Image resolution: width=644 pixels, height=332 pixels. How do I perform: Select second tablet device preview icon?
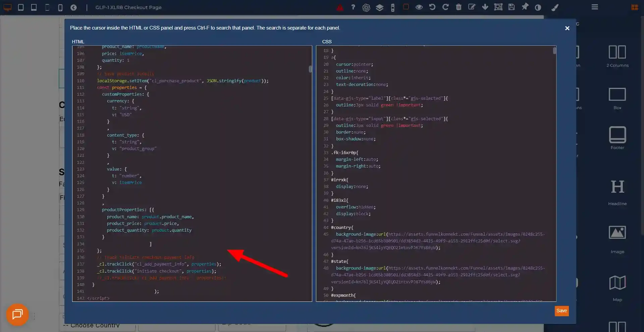[34, 7]
